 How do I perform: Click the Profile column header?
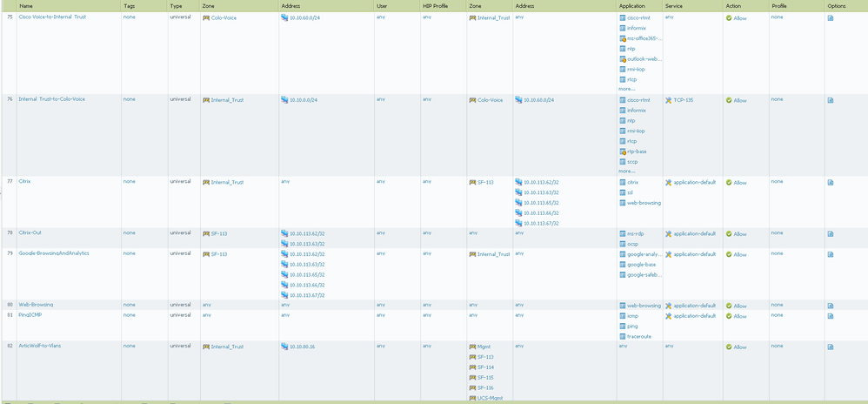(778, 6)
